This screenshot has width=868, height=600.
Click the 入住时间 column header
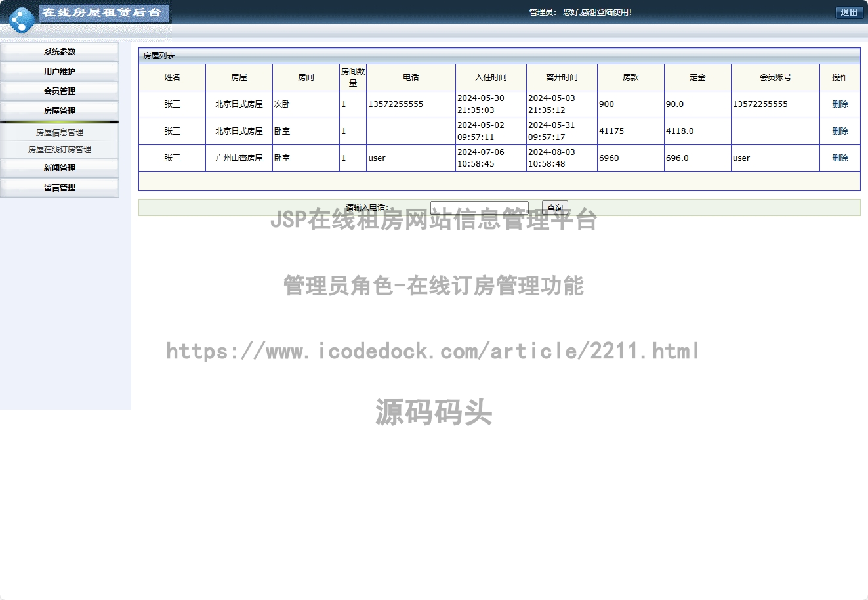point(491,77)
